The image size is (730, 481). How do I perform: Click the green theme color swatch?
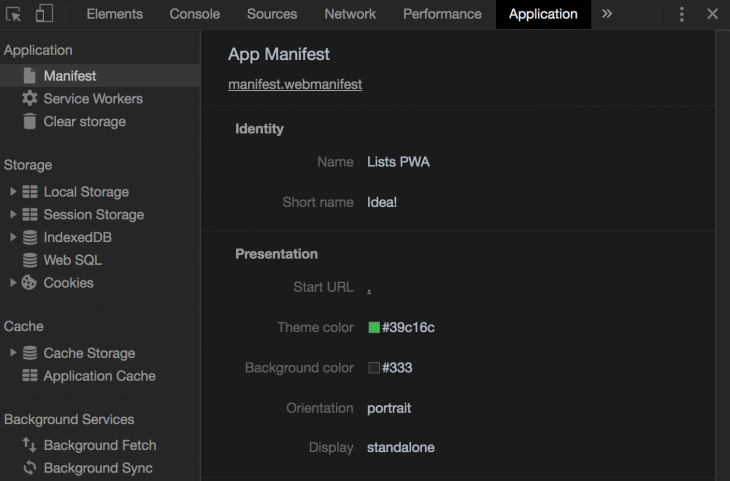374,328
